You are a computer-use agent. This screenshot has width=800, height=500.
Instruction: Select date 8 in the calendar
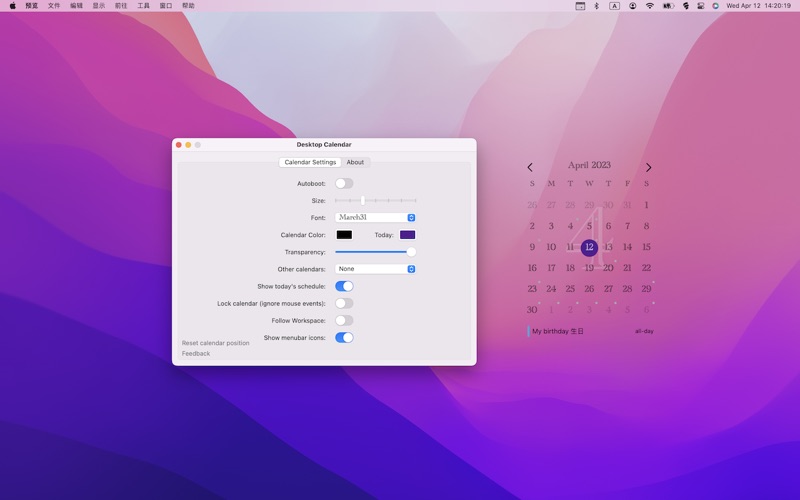(x=646, y=226)
